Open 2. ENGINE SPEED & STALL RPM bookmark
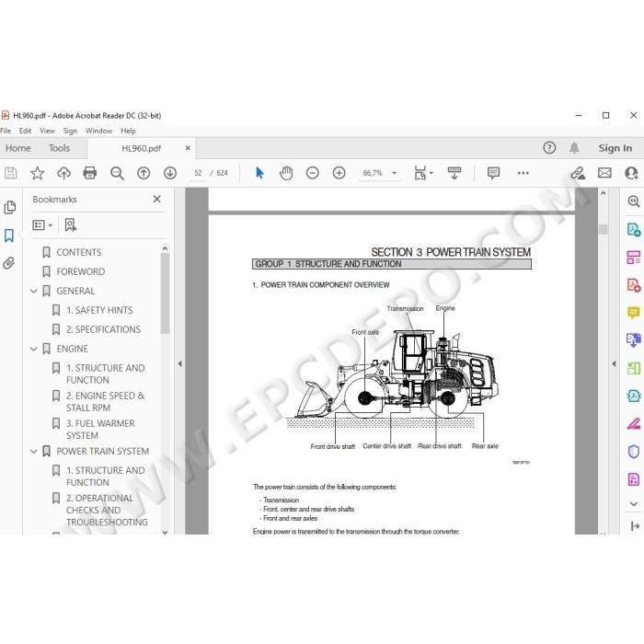Screen dimensions: 644x644 tap(106, 402)
